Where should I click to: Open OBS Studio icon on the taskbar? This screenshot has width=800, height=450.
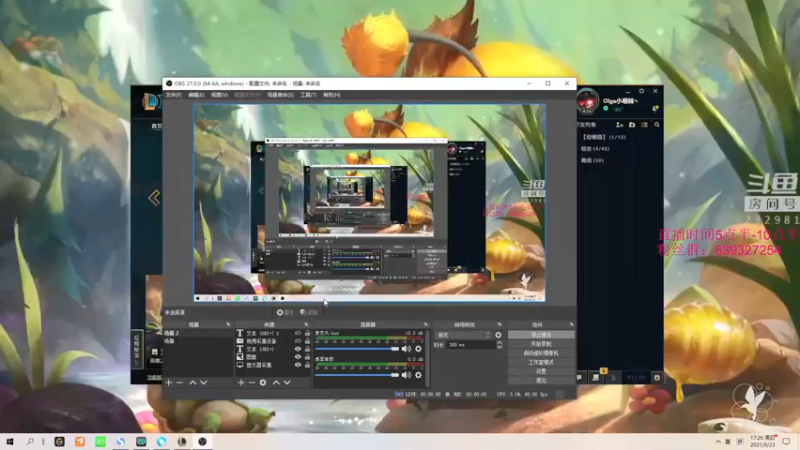(203, 441)
